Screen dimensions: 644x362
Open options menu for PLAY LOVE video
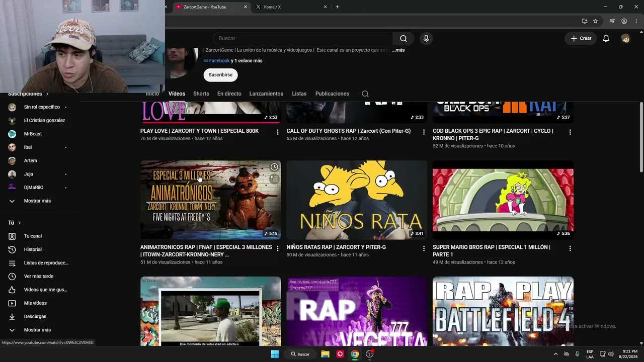(x=277, y=132)
